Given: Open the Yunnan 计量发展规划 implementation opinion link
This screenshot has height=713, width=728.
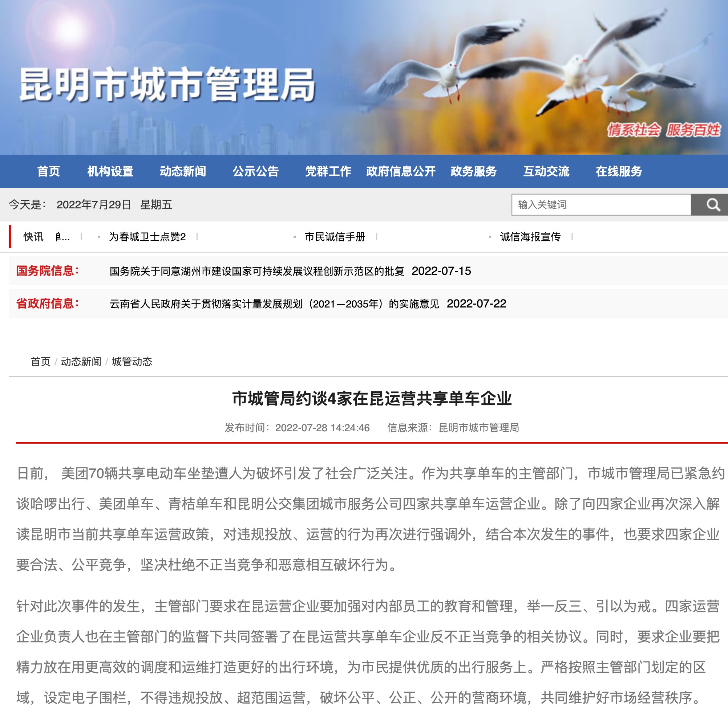Looking at the screenshot, I should [x=274, y=304].
